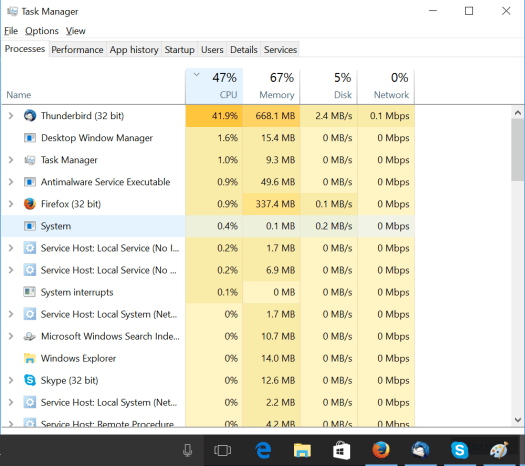Click gear icon of Service Host: Local Service (No I...
The width and height of the screenshot is (525, 466).
[x=30, y=248]
